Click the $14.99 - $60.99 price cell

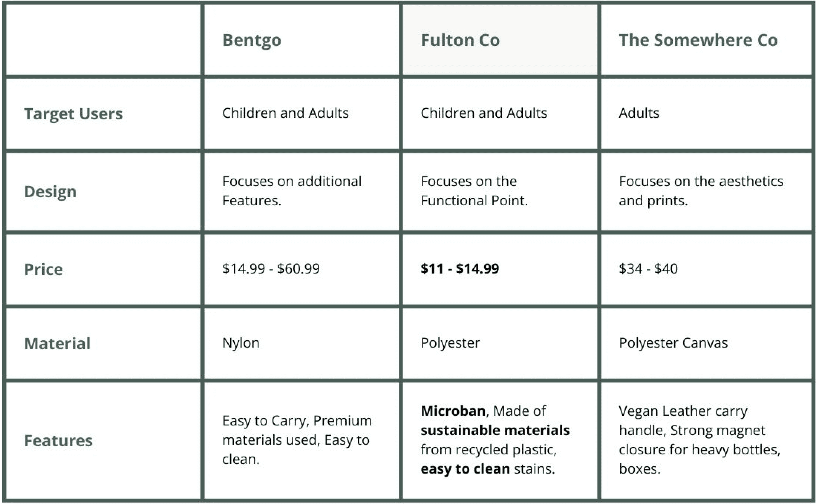271,269
